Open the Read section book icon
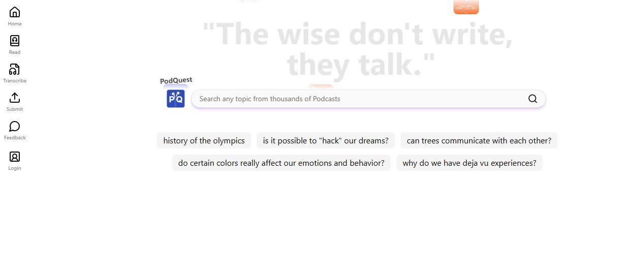The height and width of the screenshot is (269, 644). tap(15, 41)
